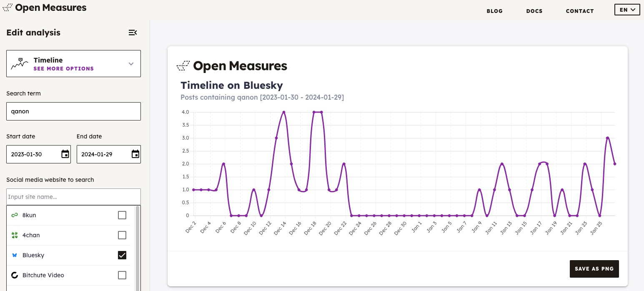644x291 pixels.
Task: Click the 'Jan 25' axis label
Action: 596,228
